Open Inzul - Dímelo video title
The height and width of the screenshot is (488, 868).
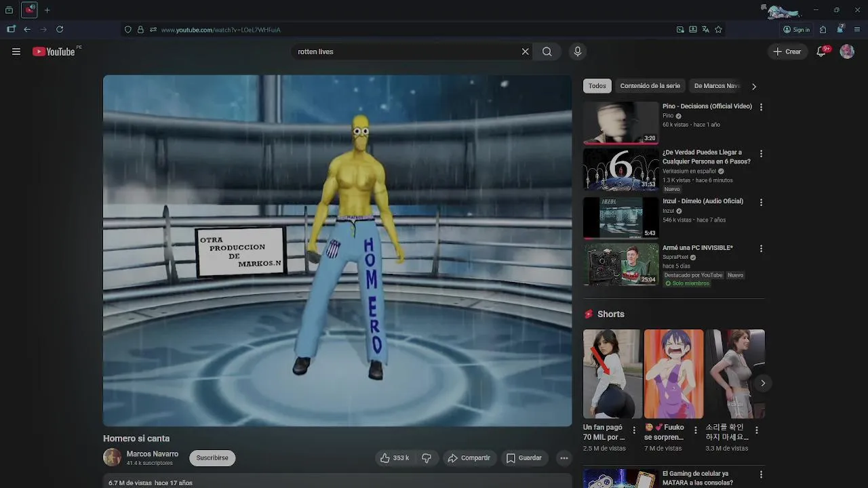pyautogui.click(x=703, y=201)
